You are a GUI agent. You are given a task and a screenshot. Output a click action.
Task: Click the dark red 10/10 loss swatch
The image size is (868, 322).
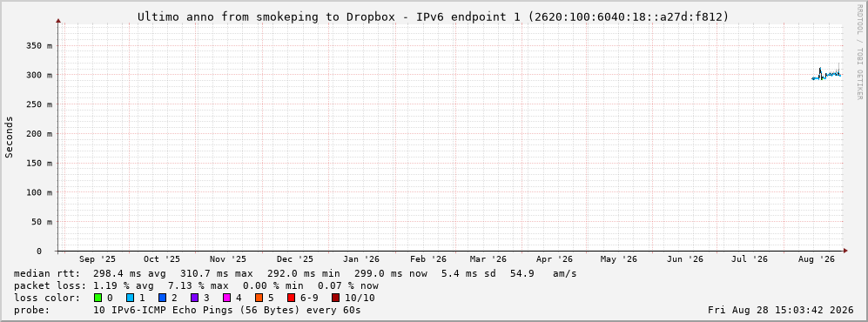point(336,298)
